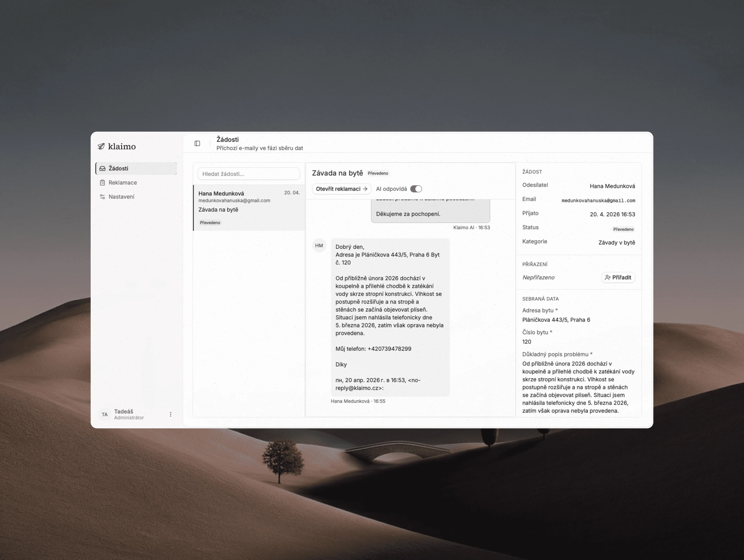Image resolution: width=744 pixels, height=560 pixels.
Task: Click the date 20. 04. on request card
Action: tap(292, 193)
